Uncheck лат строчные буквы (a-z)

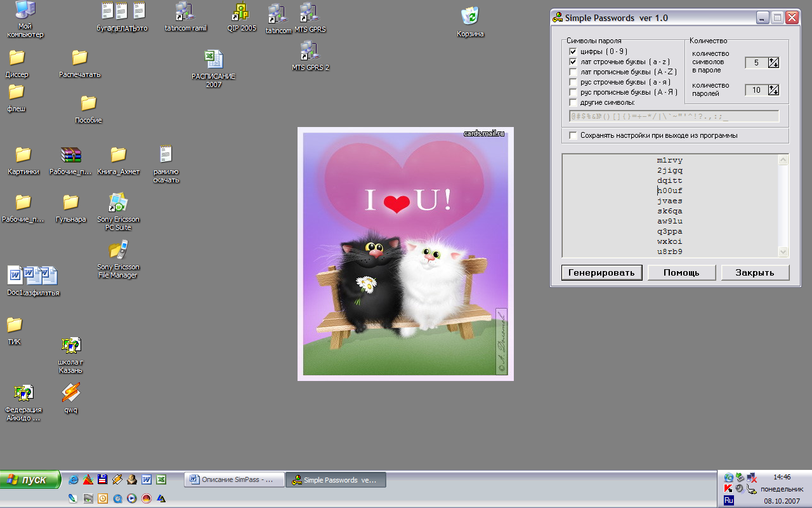[573, 62]
